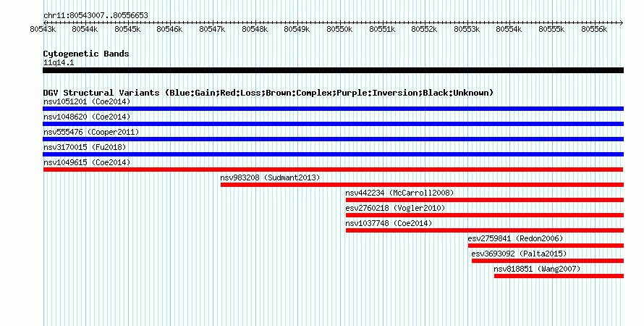The width and height of the screenshot is (644, 326).
Task: Click the 80554k ruler tick label
Action: [x=509, y=29]
